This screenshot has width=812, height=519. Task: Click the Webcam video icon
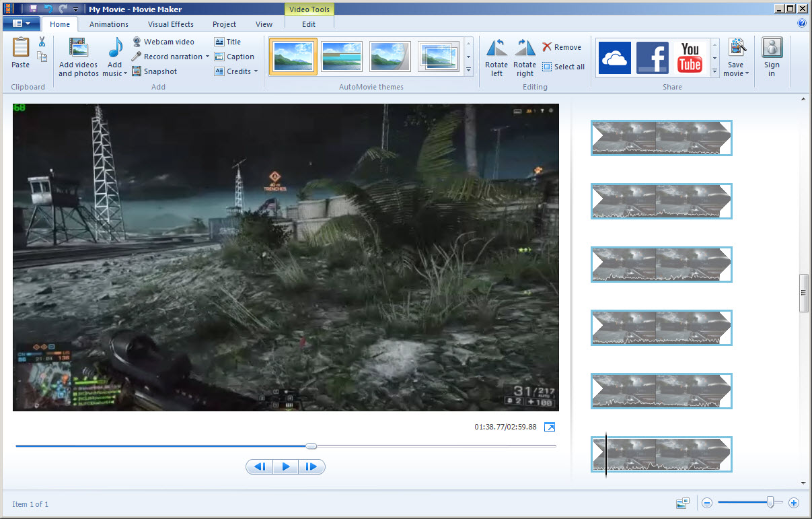(137, 42)
